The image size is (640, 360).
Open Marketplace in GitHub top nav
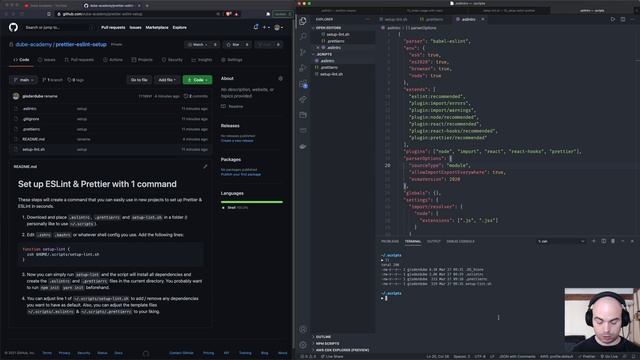[157, 27]
